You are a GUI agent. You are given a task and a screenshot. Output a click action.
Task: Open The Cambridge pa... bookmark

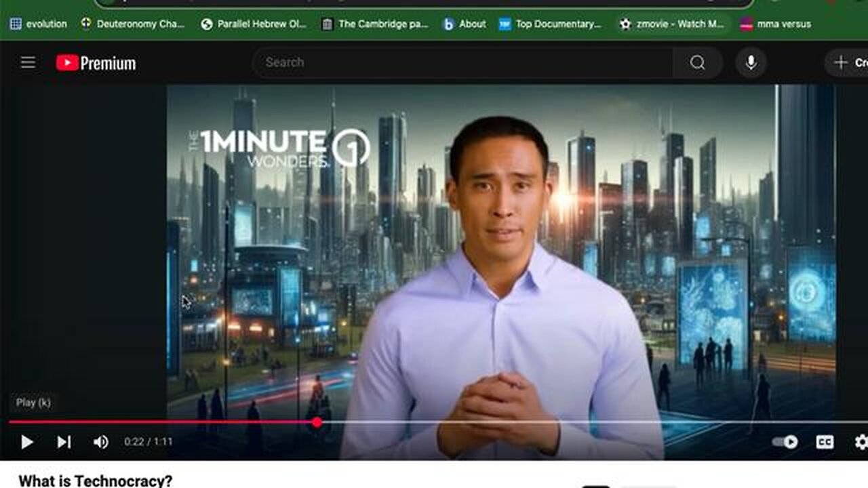(x=375, y=24)
